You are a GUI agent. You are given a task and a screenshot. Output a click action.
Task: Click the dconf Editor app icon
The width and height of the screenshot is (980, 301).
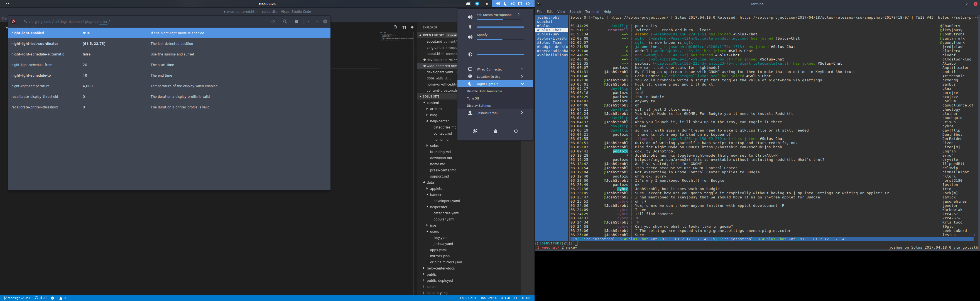[14, 22]
